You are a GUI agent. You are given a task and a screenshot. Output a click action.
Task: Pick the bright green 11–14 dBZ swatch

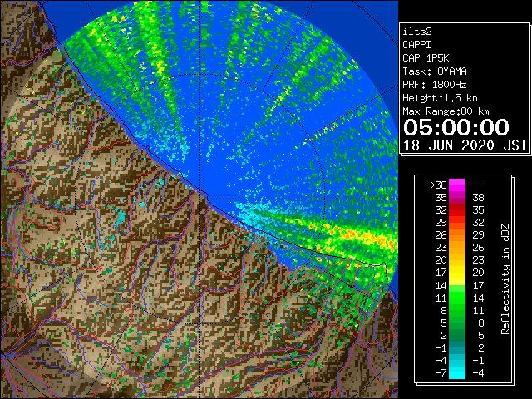click(457, 298)
